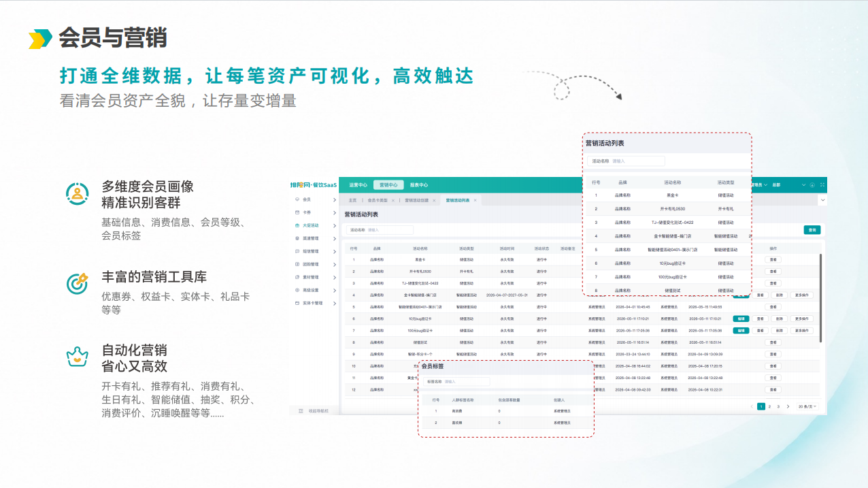868x488 pixels.
Task: Click 高消费 tag row in 会员标签
Action: pos(507,411)
